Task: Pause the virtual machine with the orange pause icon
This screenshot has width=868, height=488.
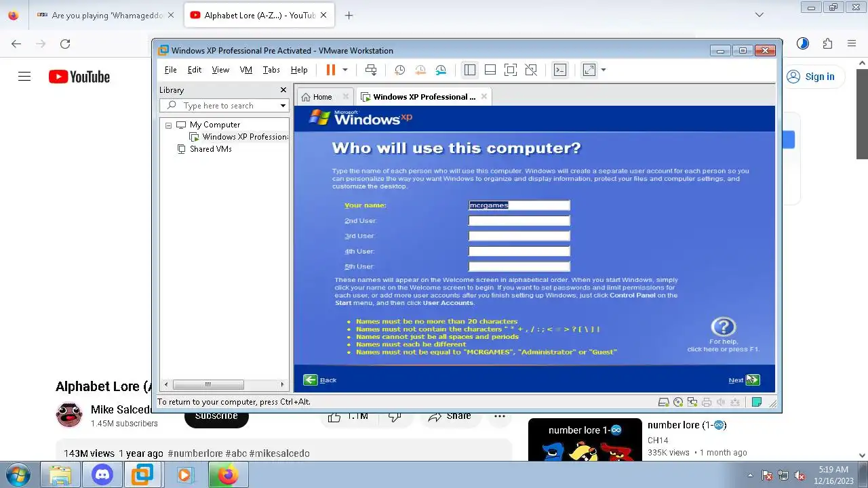Action: tap(331, 70)
